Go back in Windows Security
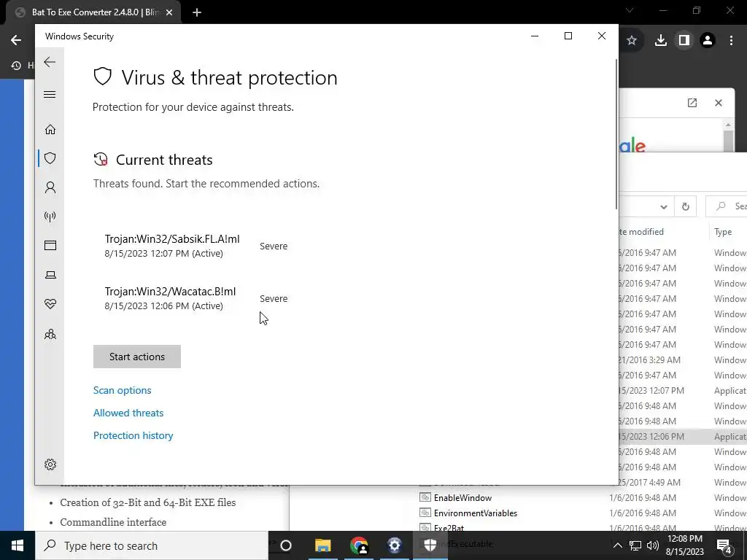 [50, 62]
